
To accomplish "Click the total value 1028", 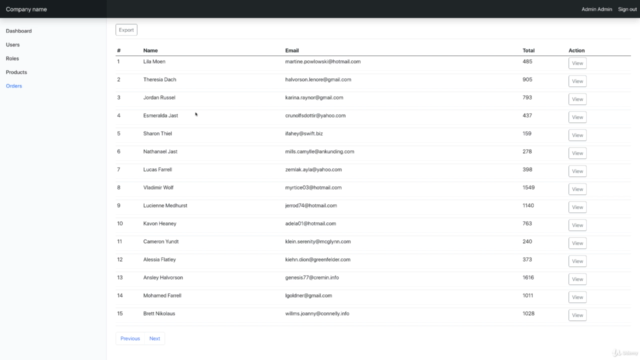I will [x=529, y=313].
